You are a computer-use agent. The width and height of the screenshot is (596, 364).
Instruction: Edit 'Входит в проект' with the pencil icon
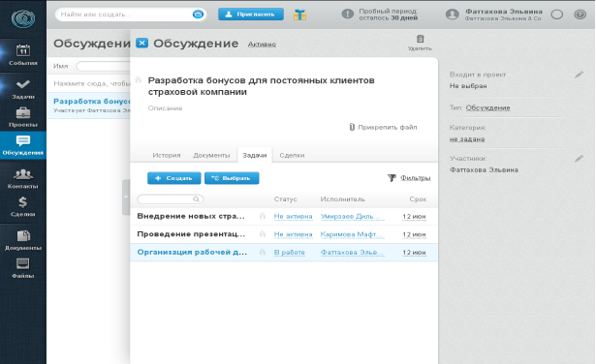[579, 75]
